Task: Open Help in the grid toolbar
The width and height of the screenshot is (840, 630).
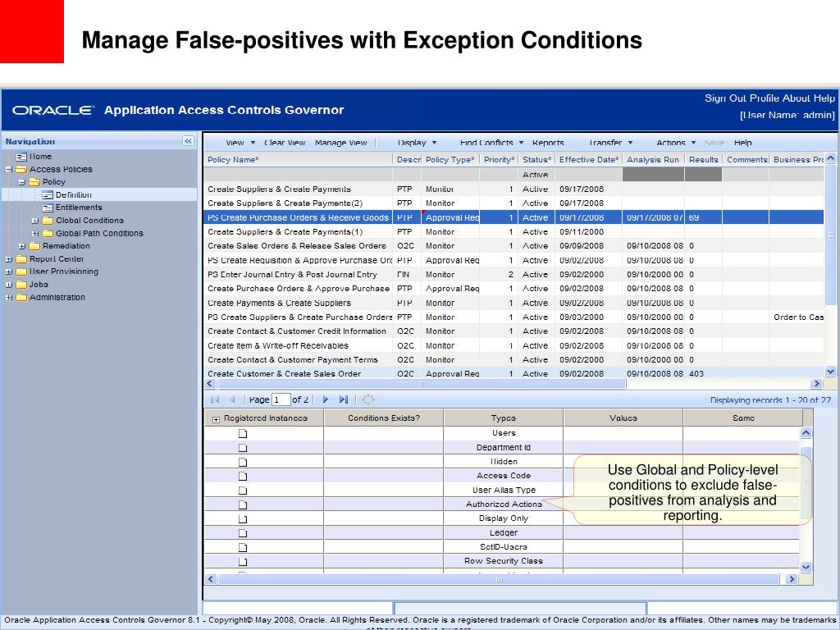Action: coord(742,143)
